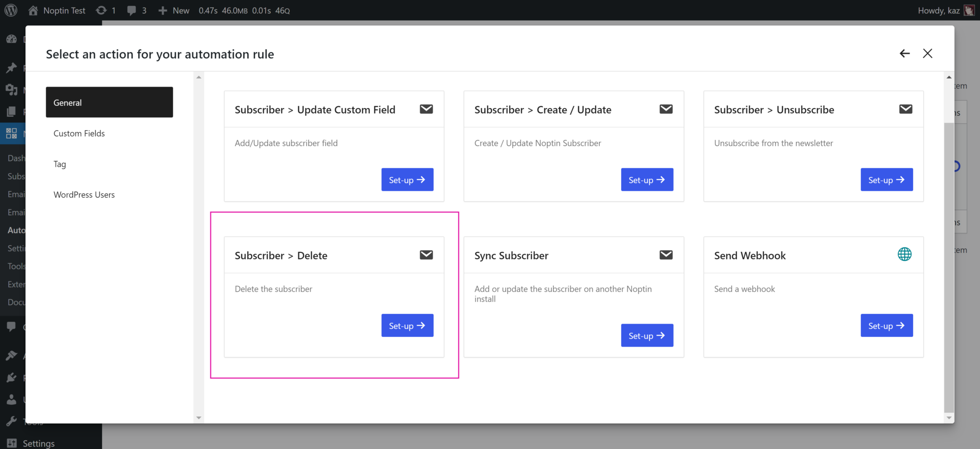Click the envelope icon on Subscriber > Create / Update
Image resolution: width=980 pixels, height=449 pixels.
[666, 109]
